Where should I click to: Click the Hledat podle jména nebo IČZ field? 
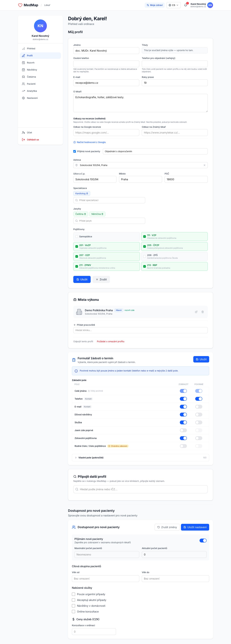(141, 489)
